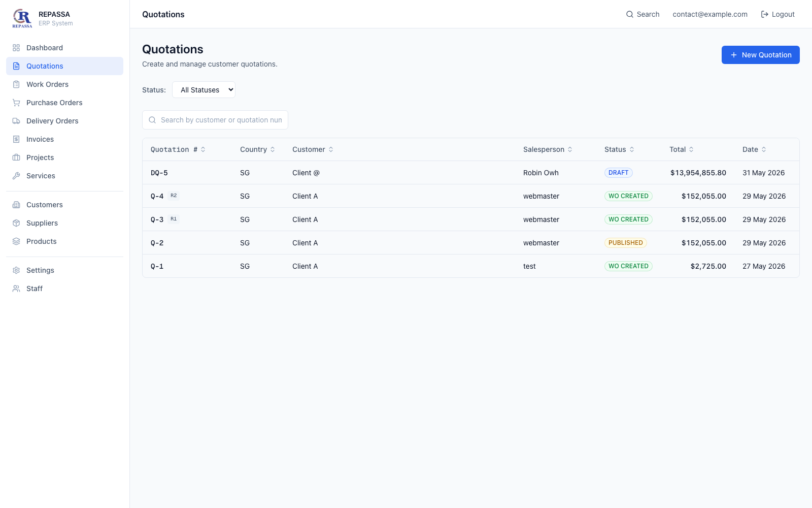The image size is (812, 508).
Task: Focus the customer or quotation search field
Action: (x=215, y=120)
